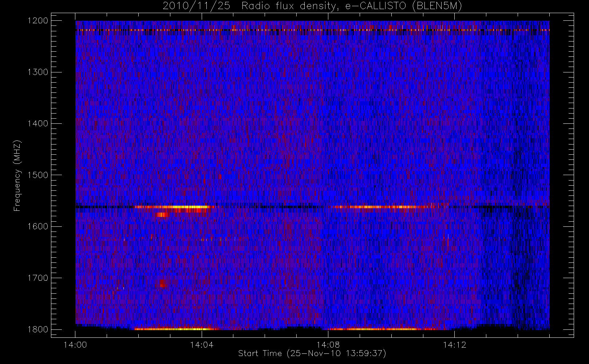The width and height of the screenshot is (589, 364).
Task: Click the 1200 frequency tick label
Action: [x=38, y=21]
